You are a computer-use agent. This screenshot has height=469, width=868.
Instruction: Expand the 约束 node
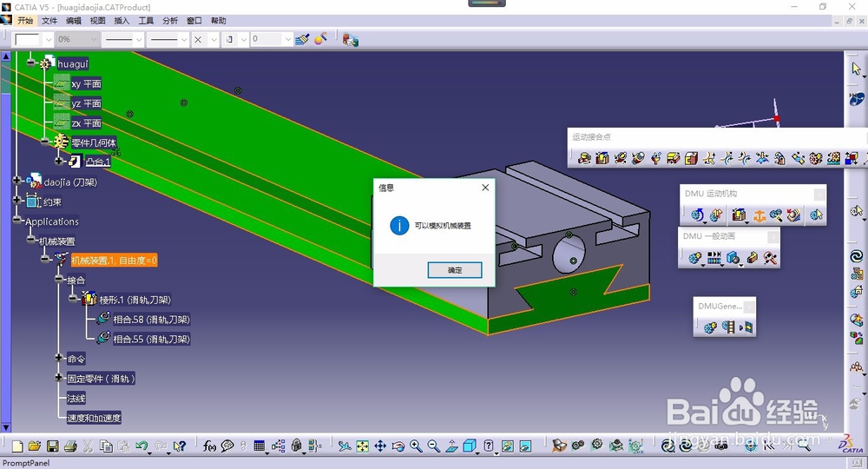tap(16, 201)
